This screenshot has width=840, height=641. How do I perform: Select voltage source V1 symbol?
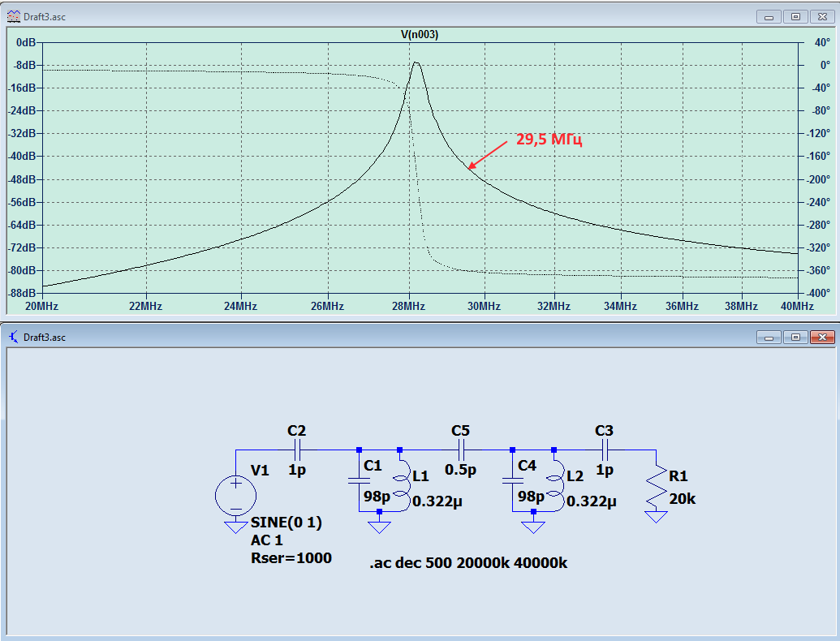(235, 496)
